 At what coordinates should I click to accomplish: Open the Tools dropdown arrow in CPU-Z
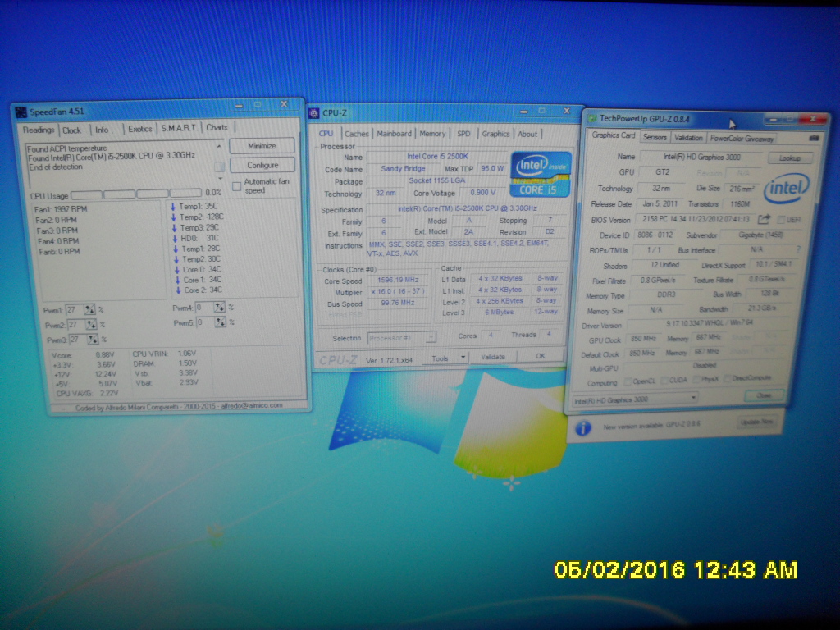pyautogui.click(x=463, y=358)
